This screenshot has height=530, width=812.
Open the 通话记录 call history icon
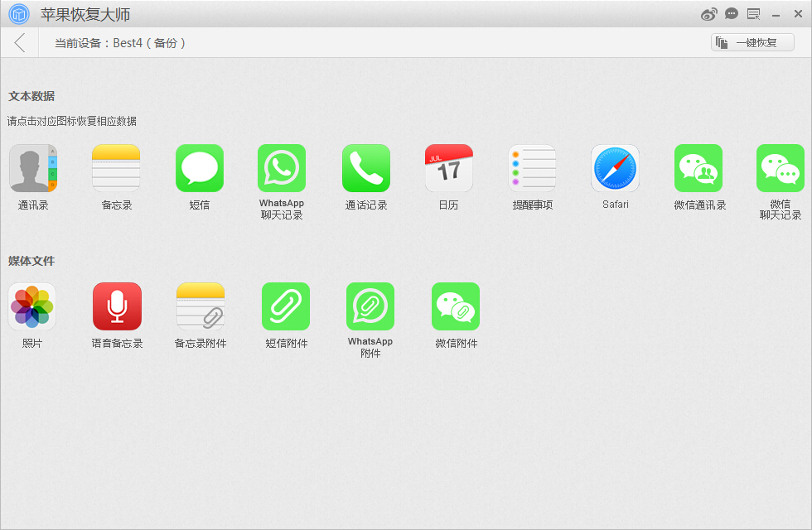366,168
